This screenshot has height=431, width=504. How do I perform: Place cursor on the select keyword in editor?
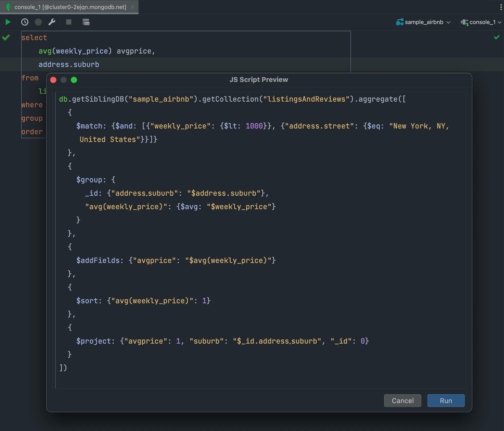[x=34, y=37]
